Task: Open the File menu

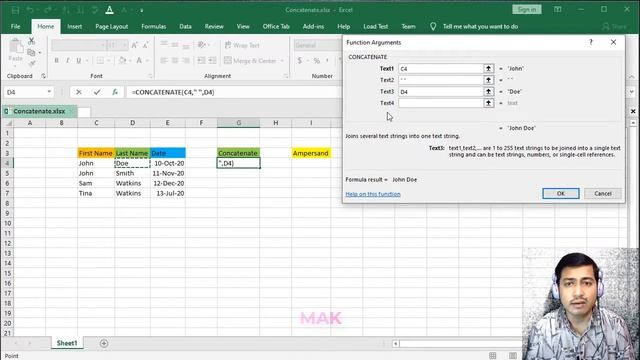Action: (x=16, y=27)
